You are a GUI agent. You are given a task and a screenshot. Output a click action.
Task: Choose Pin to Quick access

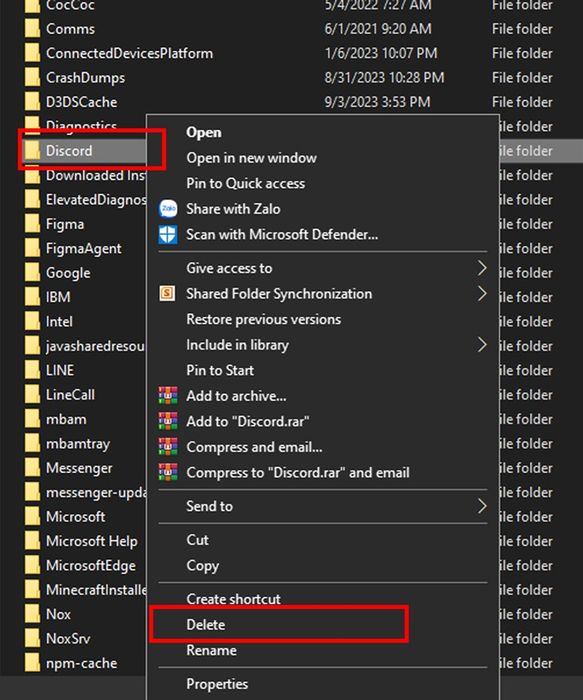coord(246,183)
